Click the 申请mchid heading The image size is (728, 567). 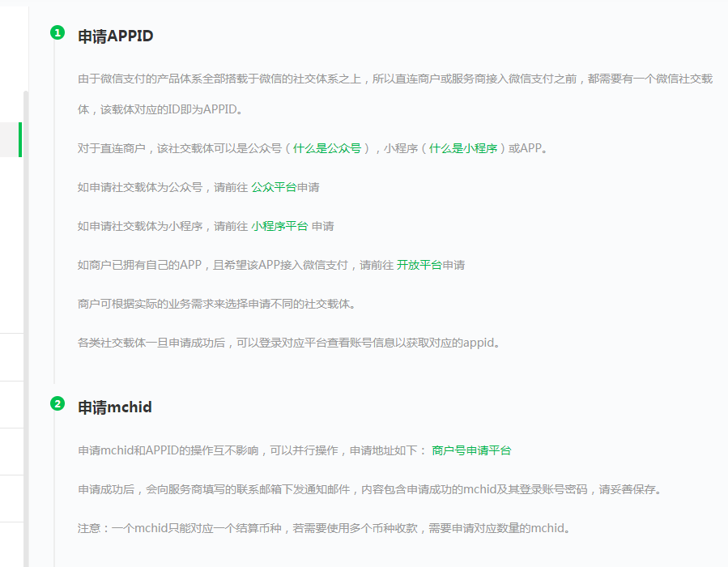[x=115, y=407]
